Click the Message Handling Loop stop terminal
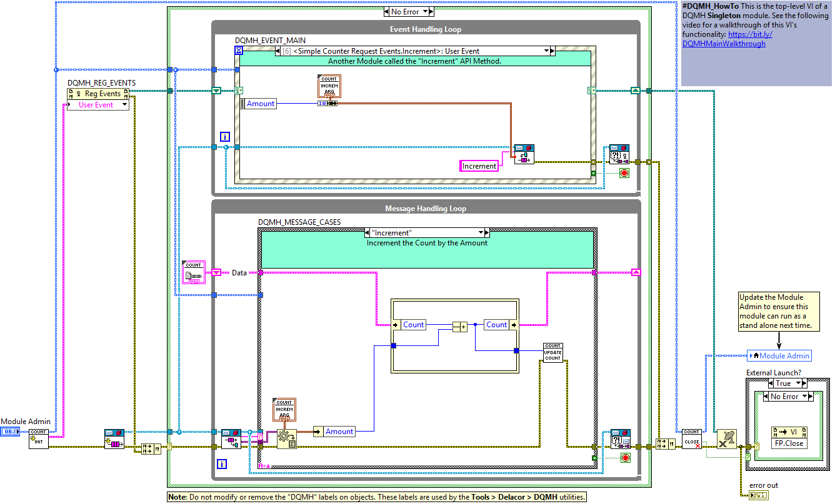The image size is (840, 504). 624,458
